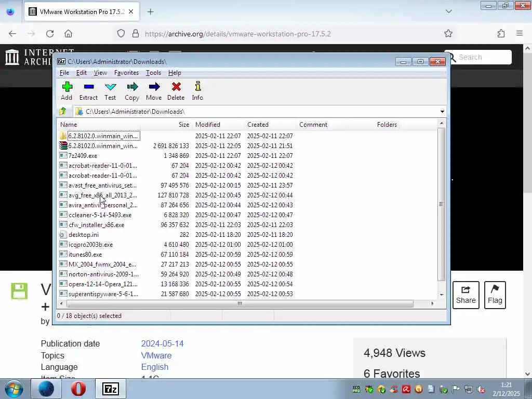The width and height of the screenshot is (532, 399).
Task: Open the Windows Start menu
Action: coord(14,389)
